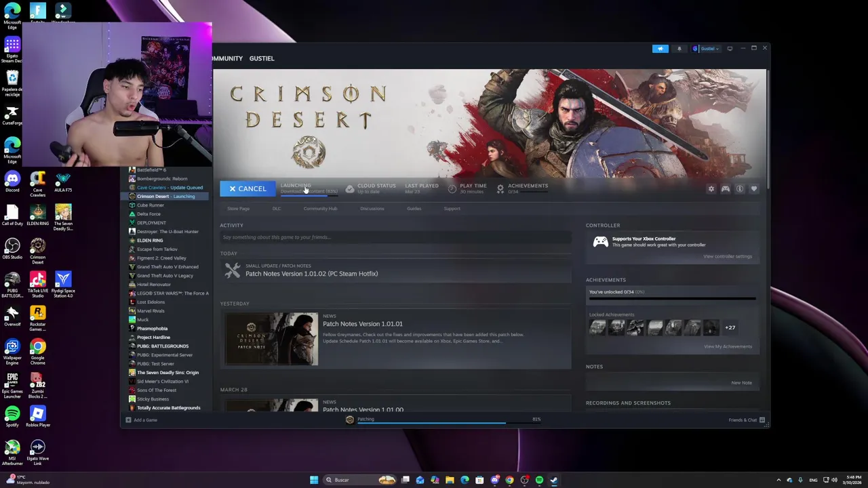Select Sons Of The Forest in library

coord(157,390)
